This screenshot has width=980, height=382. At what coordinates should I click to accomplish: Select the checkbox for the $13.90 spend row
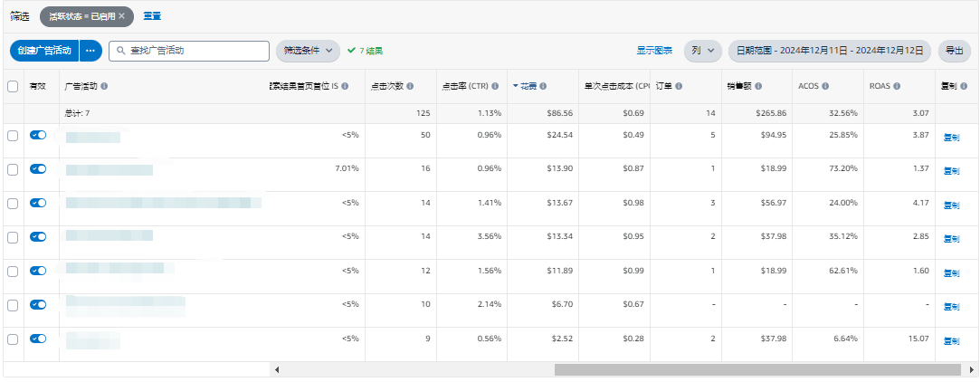click(x=13, y=169)
